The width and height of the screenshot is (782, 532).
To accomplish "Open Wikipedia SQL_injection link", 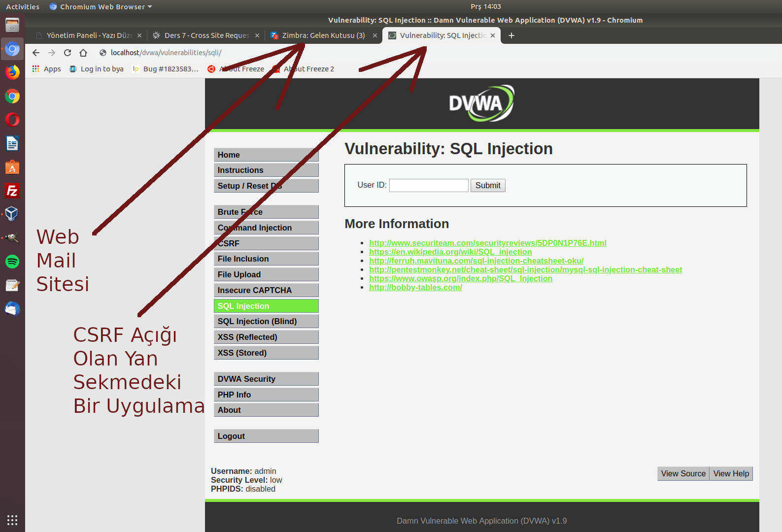I will click(450, 252).
